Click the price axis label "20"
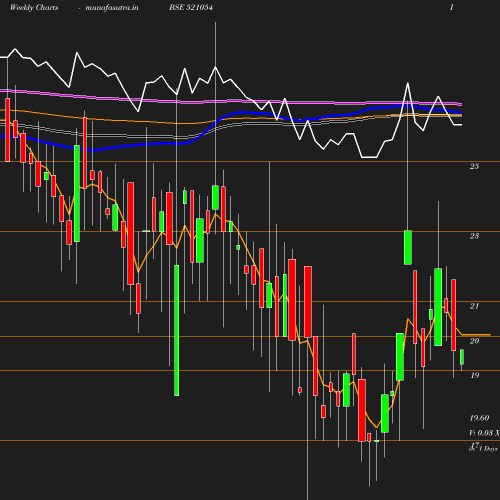Image resolution: width=500 pixels, height=500 pixels. [474, 341]
